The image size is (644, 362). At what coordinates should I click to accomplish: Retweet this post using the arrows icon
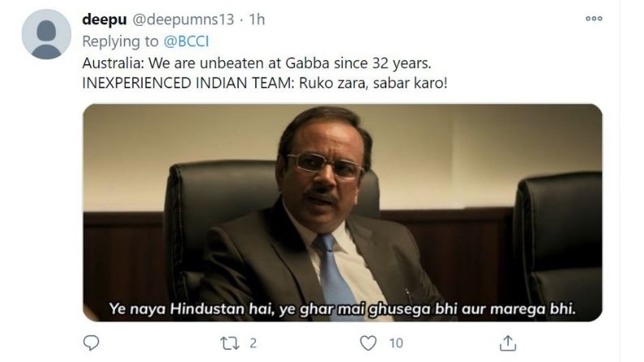(x=229, y=343)
